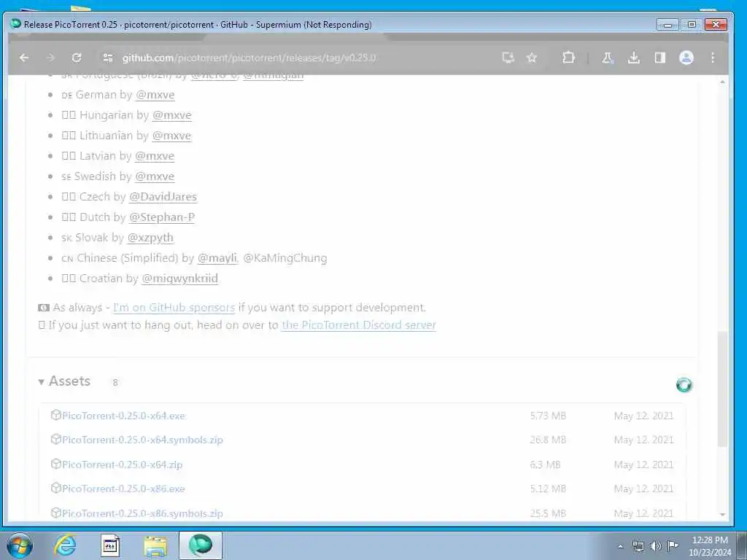Open @mxve link beside Latvian
747x560 pixels.
(155, 156)
